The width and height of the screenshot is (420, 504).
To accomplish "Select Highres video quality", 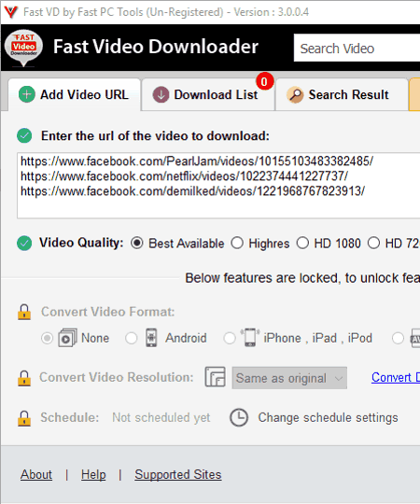I will coord(237,243).
